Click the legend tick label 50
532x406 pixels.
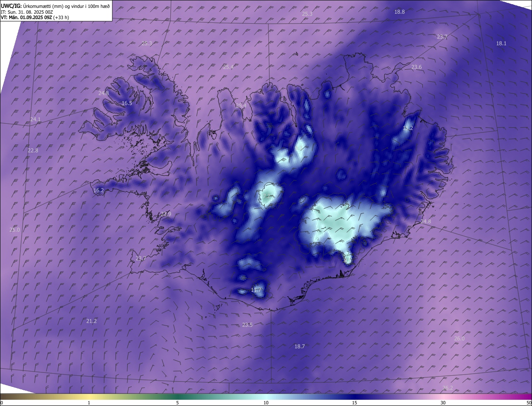pyautogui.click(x=529, y=403)
